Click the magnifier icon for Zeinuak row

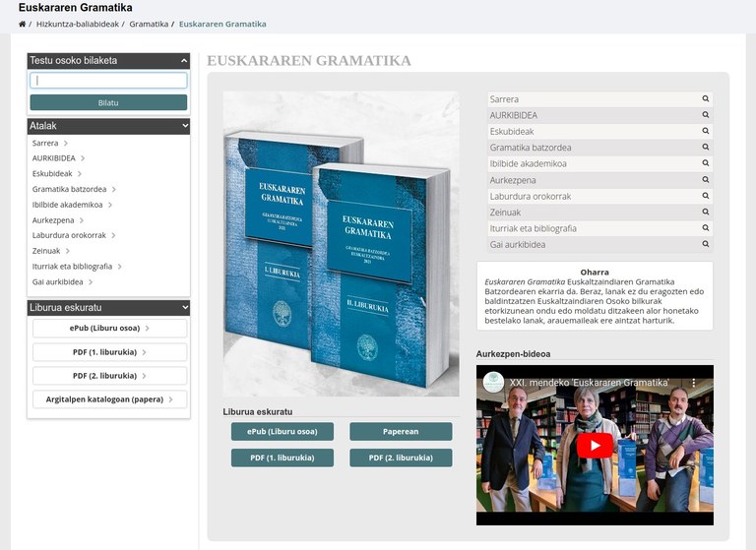pos(705,212)
